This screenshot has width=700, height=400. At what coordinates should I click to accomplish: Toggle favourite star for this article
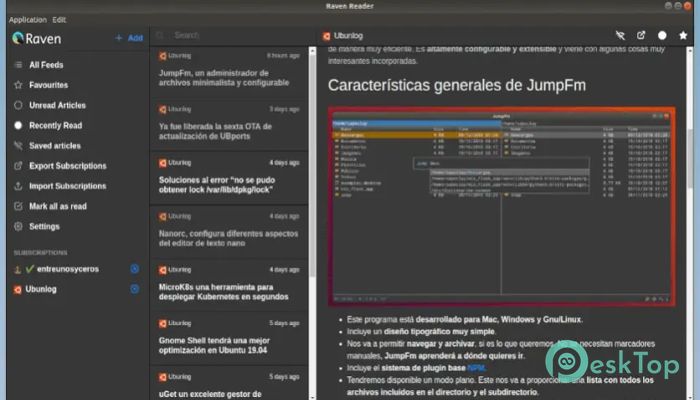683,36
